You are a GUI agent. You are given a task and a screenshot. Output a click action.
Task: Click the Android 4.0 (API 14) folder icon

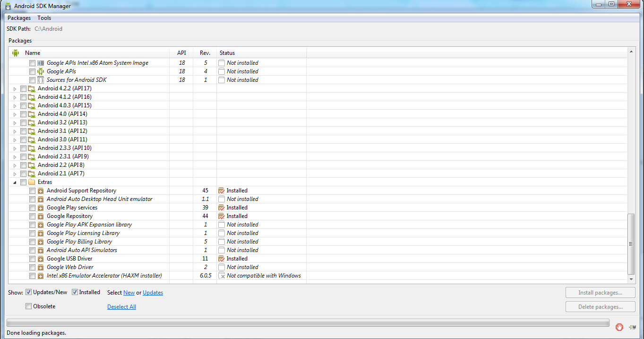tap(32, 114)
